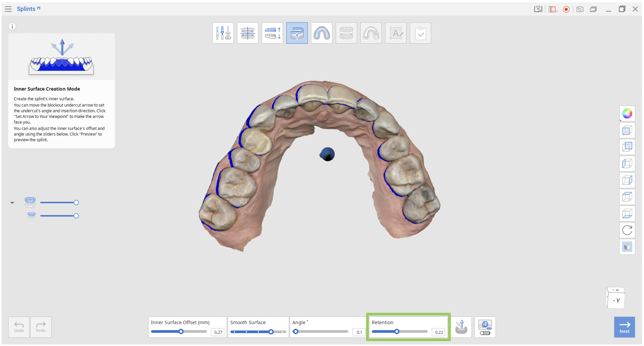
Task: Switch to the sixth cube view preset
Action: 627,213
